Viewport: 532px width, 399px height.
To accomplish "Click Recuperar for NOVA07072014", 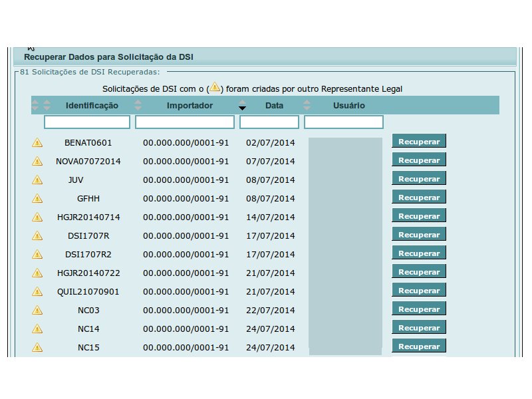I will pyautogui.click(x=419, y=160).
